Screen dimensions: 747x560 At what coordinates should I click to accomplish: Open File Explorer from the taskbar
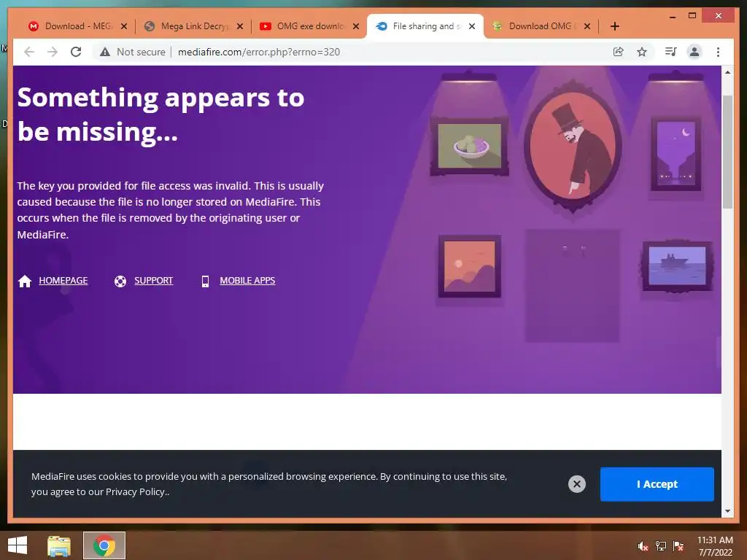(59, 545)
